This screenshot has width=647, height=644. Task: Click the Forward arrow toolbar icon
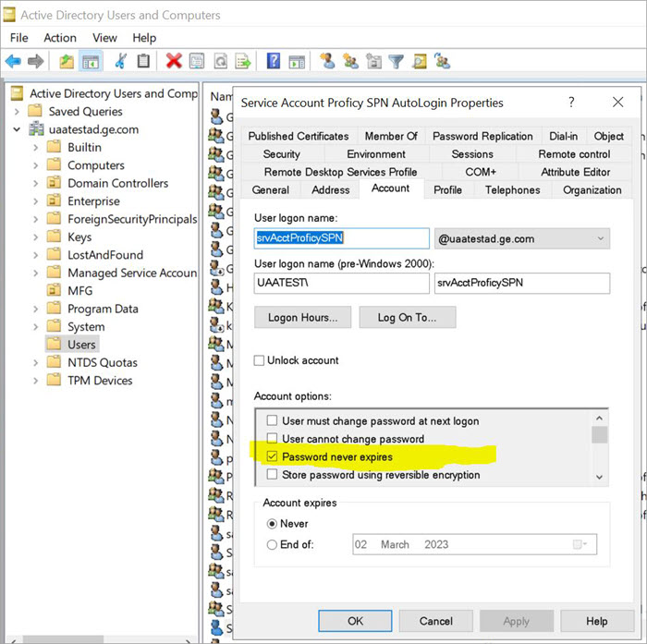(35, 62)
